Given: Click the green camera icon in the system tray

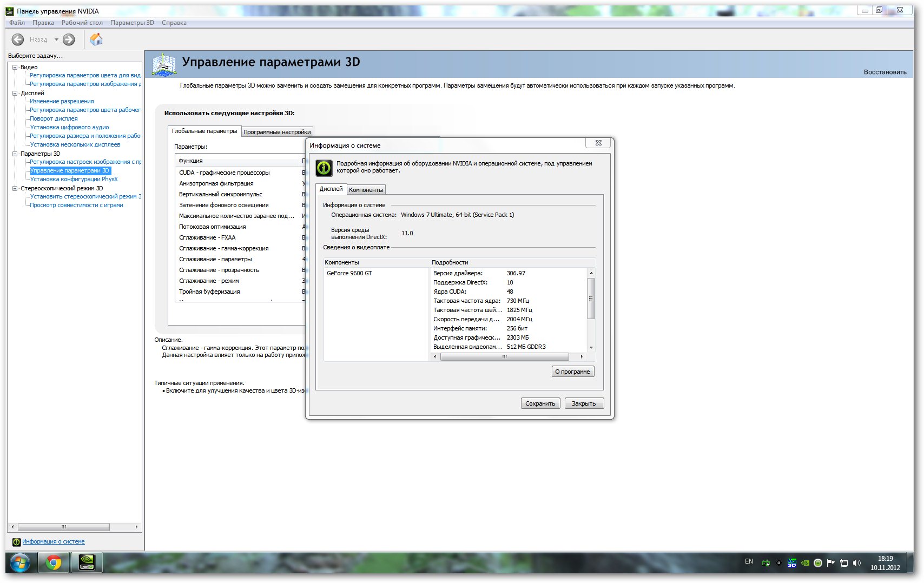Looking at the screenshot, I should point(765,563).
